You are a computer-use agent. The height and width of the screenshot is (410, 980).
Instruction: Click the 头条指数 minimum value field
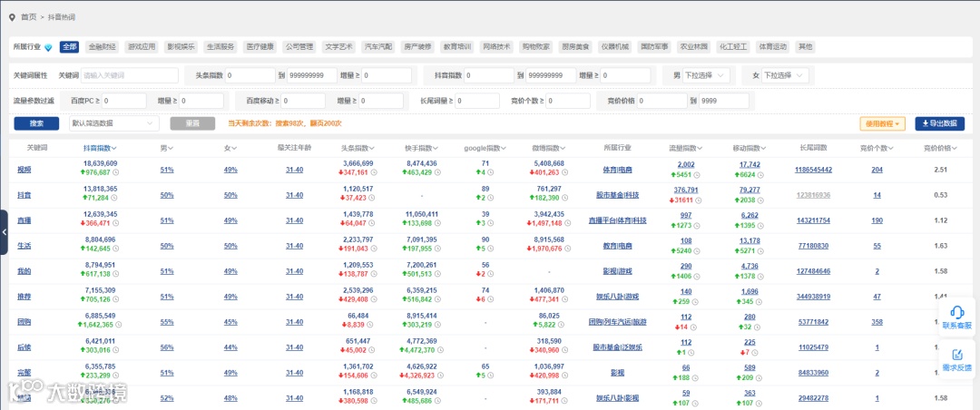[x=250, y=75]
